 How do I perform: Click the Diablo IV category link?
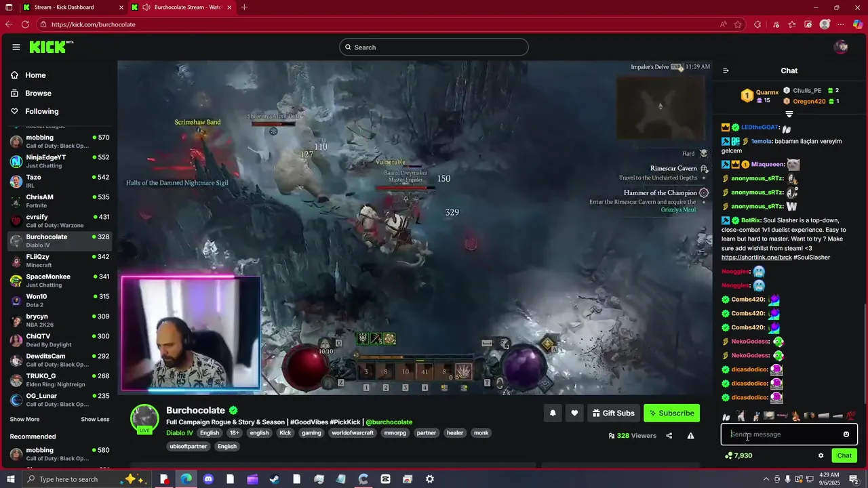click(x=180, y=433)
